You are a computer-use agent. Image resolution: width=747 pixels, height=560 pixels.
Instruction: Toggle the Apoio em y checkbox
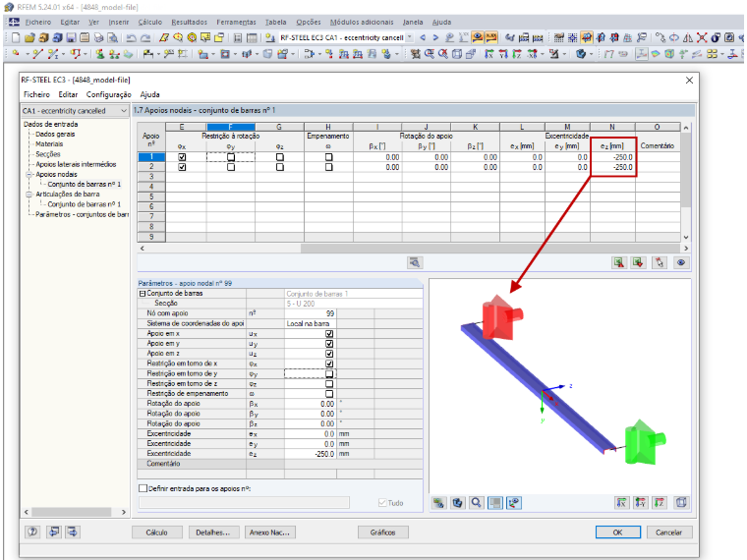[x=329, y=344]
